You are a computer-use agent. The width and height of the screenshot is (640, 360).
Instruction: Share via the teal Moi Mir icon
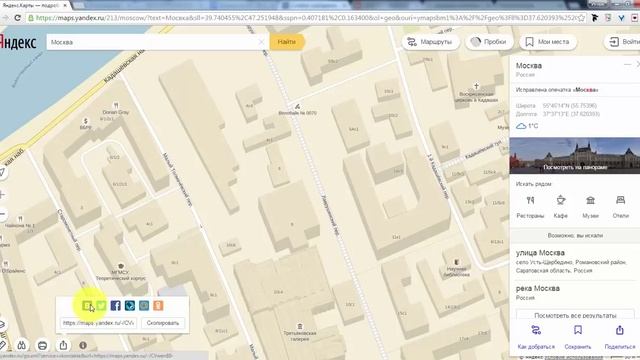[144, 305]
